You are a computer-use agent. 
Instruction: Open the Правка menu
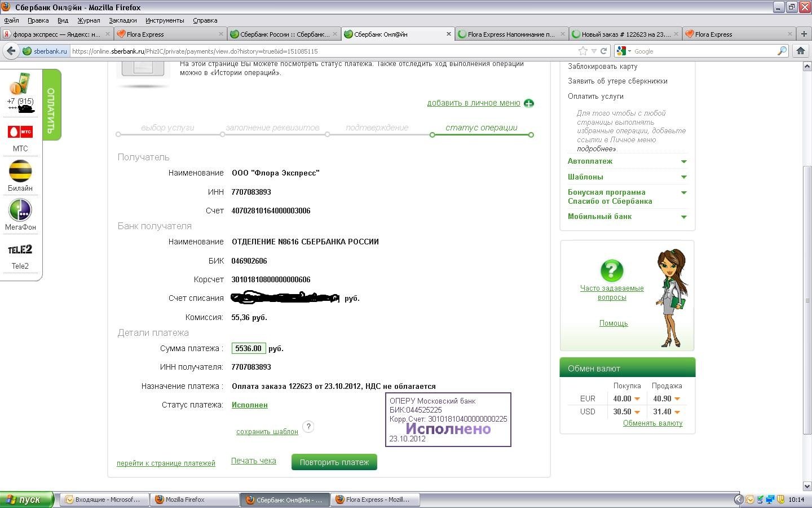point(38,20)
